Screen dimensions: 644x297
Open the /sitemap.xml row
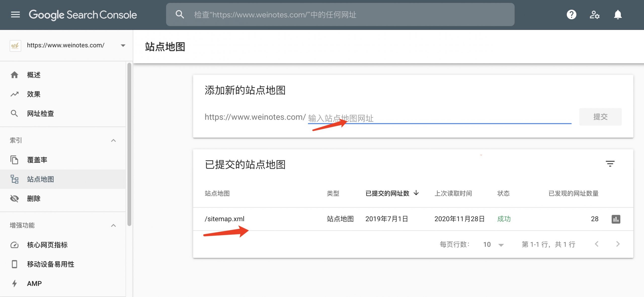[413, 219]
